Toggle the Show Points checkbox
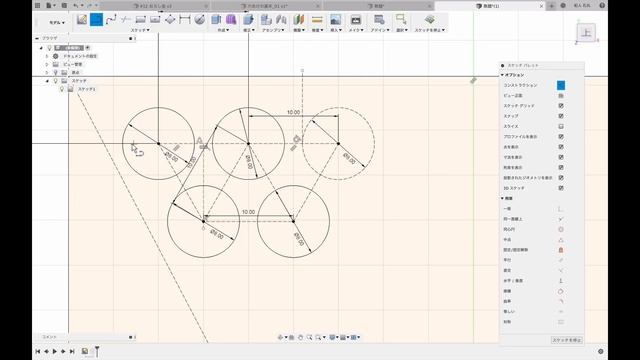The image size is (640, 360). click(x=561, y=147)
